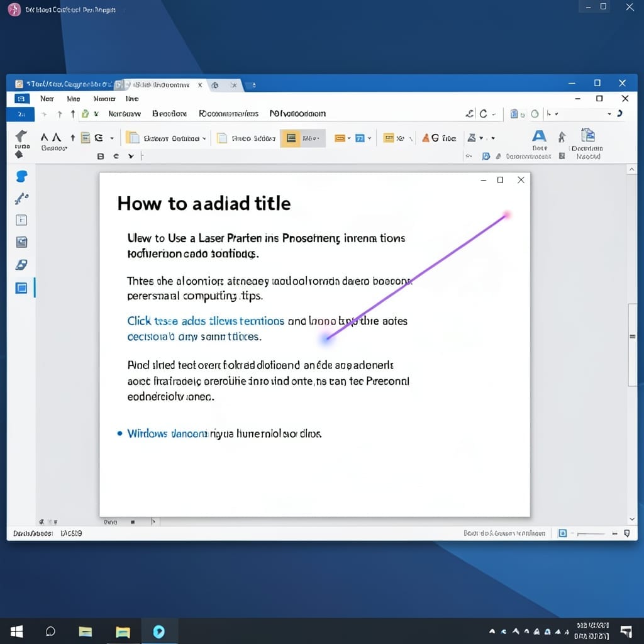Select the eraser icon in the sidebar
This screenshot has width=644, height=644.
21,265
